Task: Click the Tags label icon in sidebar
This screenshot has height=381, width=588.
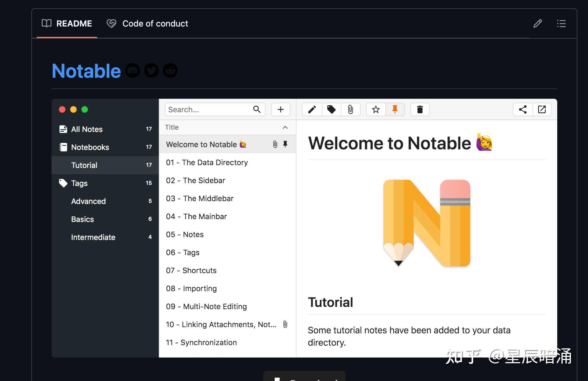Action: pyautogui.click(x=63, y=183)
